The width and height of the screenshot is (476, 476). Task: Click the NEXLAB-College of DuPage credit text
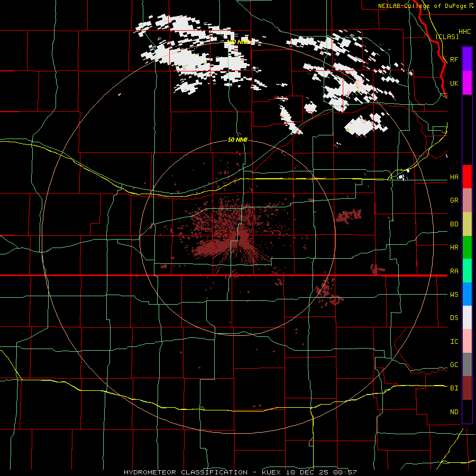(423, 6)
